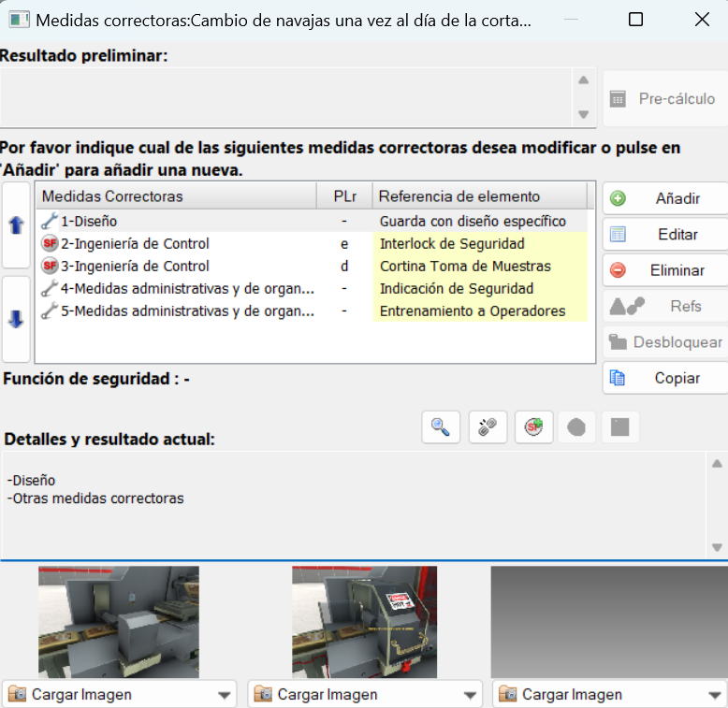
Task: Open the first Cargar Imagen dropdown arrow
Action: coord(225,695)
